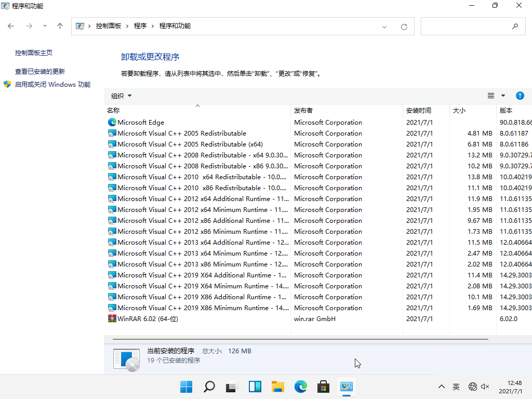Sort by 大小 column header

[x=473, y=111]
